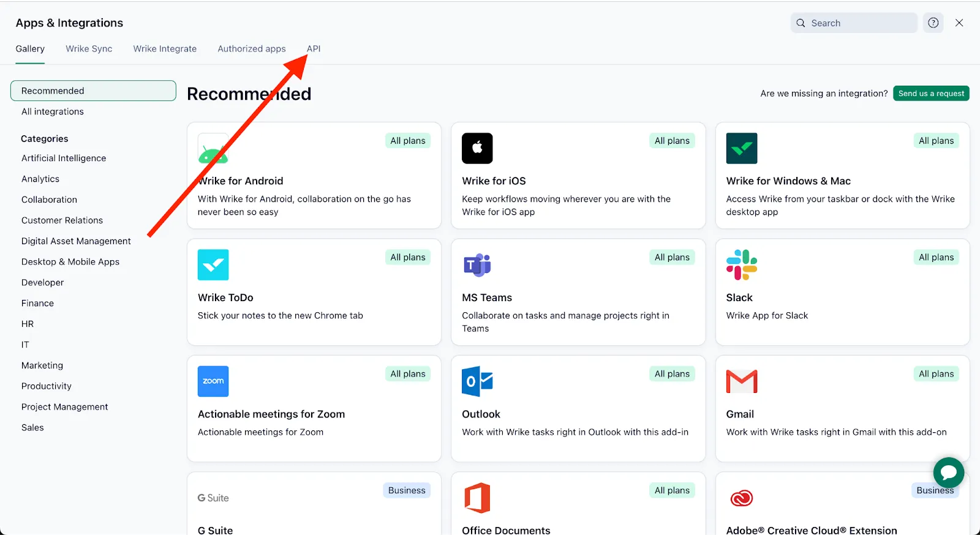Viewport: 980px width, 535px height.
Task: Open the Wrike for Android app icon
Action: [213, 149]
